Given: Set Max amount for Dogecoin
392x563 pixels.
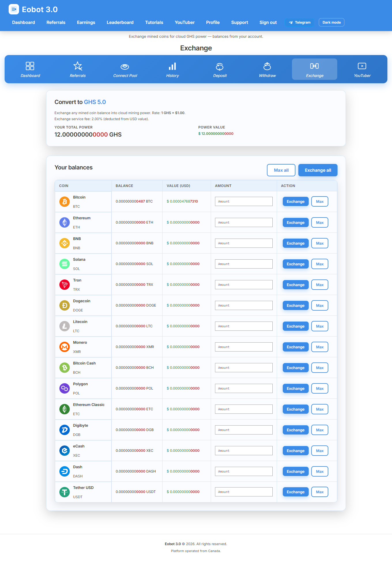Looking at the screenshot, I should click(x=320, y=305).
